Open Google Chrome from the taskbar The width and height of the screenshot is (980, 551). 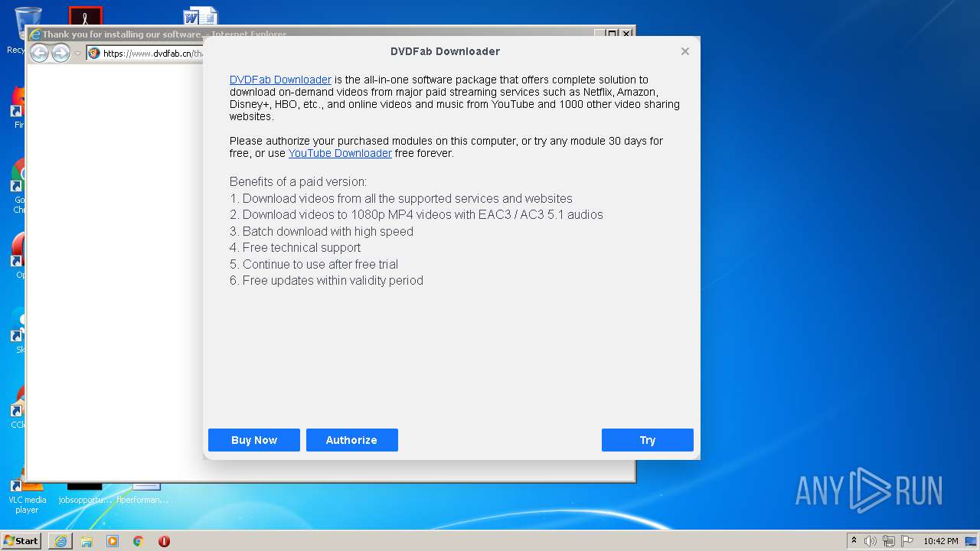[139, 541]
